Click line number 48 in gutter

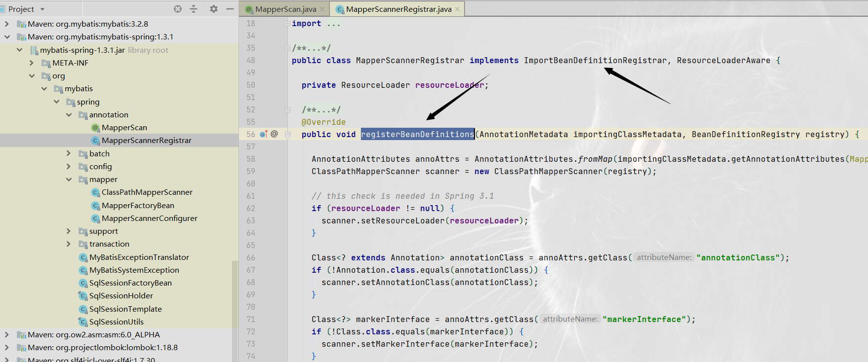click(251, 60)
